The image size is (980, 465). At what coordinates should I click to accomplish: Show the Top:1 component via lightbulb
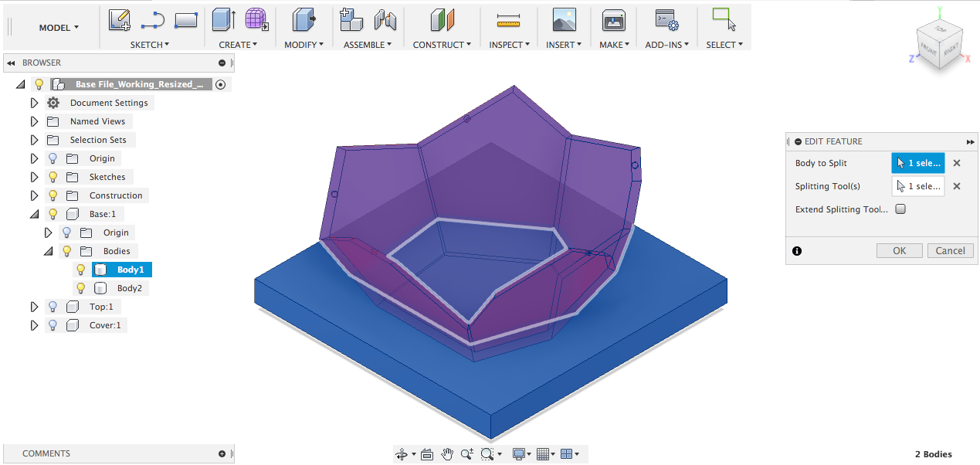53,307
